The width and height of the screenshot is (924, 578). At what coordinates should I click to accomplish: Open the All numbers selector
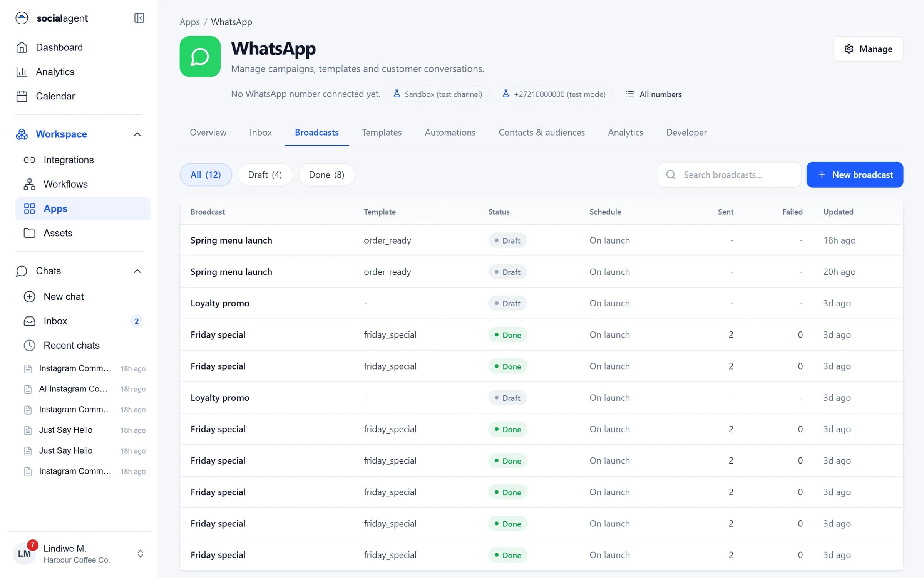(654, 94)
